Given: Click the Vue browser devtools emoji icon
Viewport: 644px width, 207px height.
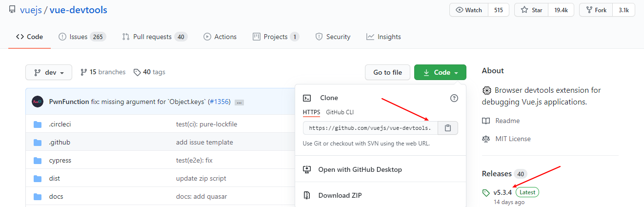Looking at the screenshot, I should coord(486,90).
